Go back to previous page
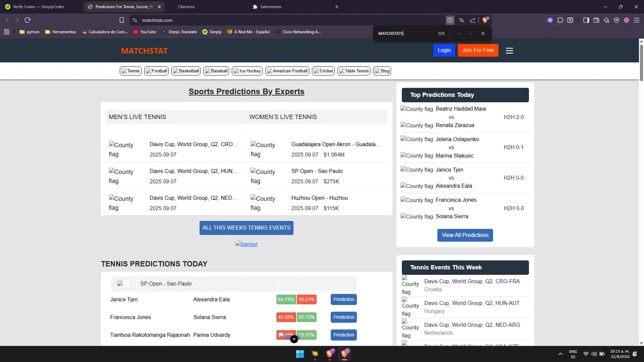This screenshot has width=644, height=362. [7, 20]
